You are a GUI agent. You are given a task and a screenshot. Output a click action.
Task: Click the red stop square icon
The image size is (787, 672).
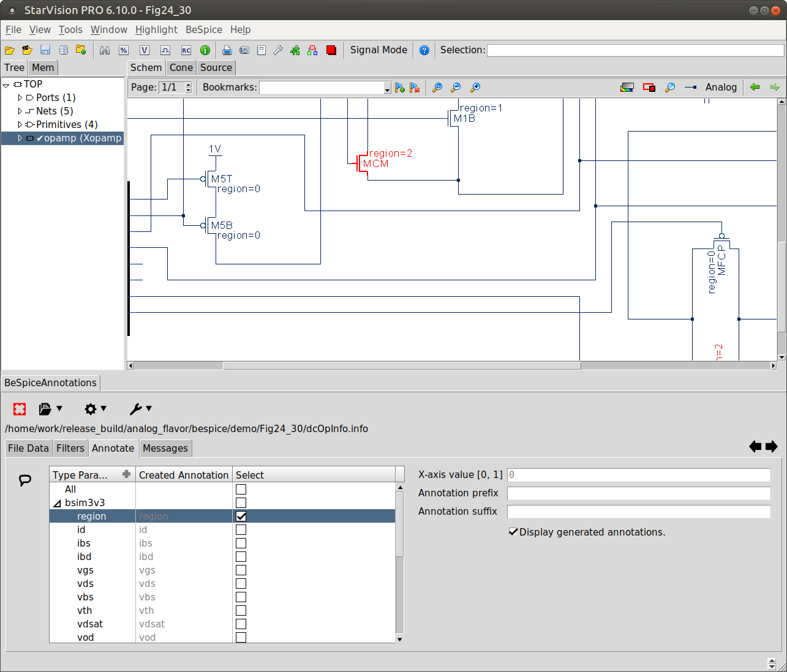pyautogui.click(x=331, y=50)
